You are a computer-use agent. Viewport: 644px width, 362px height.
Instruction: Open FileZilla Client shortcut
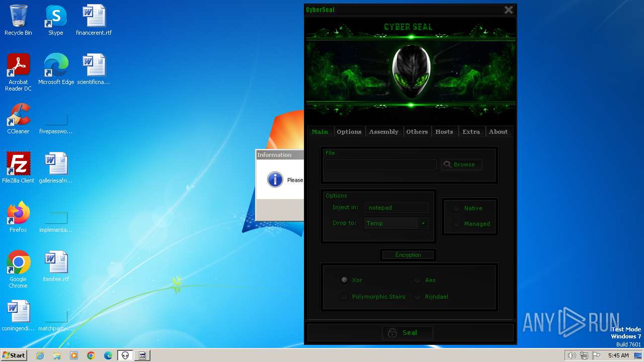tap(18, 168)
